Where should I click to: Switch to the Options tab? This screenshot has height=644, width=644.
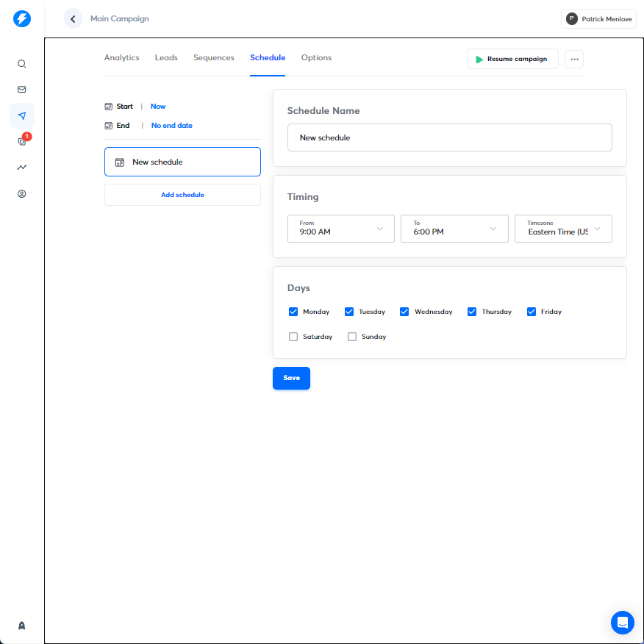[x=316, y=58]
